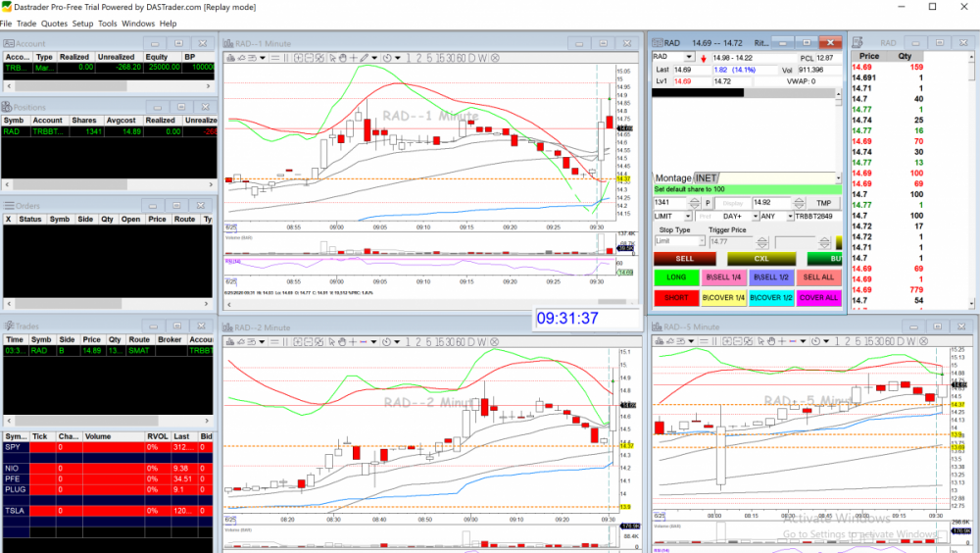980x553 pixels.
Task: Select the hand pan tool in 1-Minute chart
Action: 343,58
